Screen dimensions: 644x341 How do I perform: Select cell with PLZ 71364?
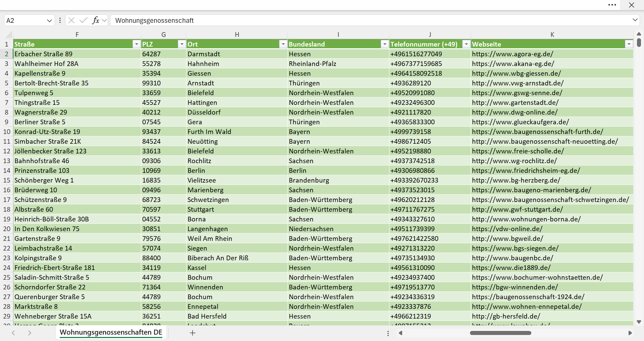click(164, 287)
